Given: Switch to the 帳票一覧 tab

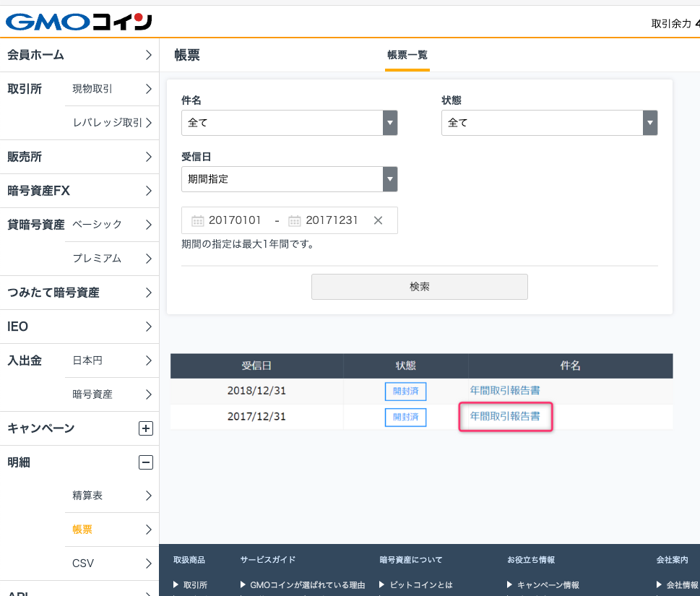Looking at the screenshot, I should [407, 55].
